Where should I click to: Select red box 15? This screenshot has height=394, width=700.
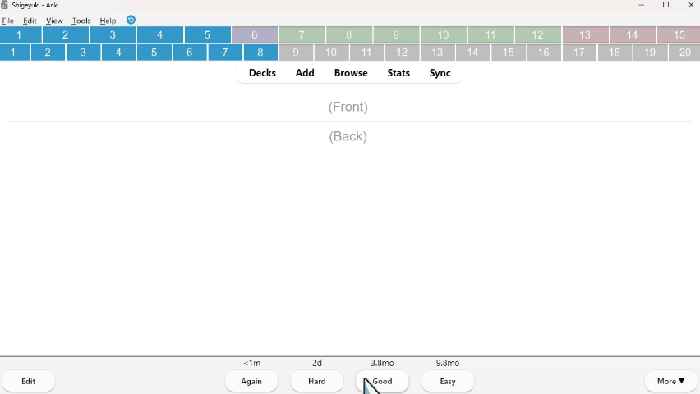(x=679, y=35)
